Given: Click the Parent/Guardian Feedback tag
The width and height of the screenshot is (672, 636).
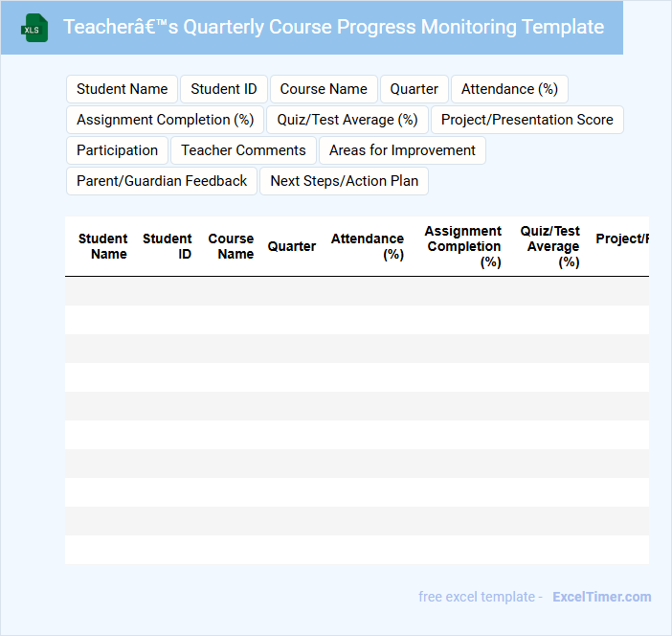Looking at the screenshot, I should click(x=162, y=181).
